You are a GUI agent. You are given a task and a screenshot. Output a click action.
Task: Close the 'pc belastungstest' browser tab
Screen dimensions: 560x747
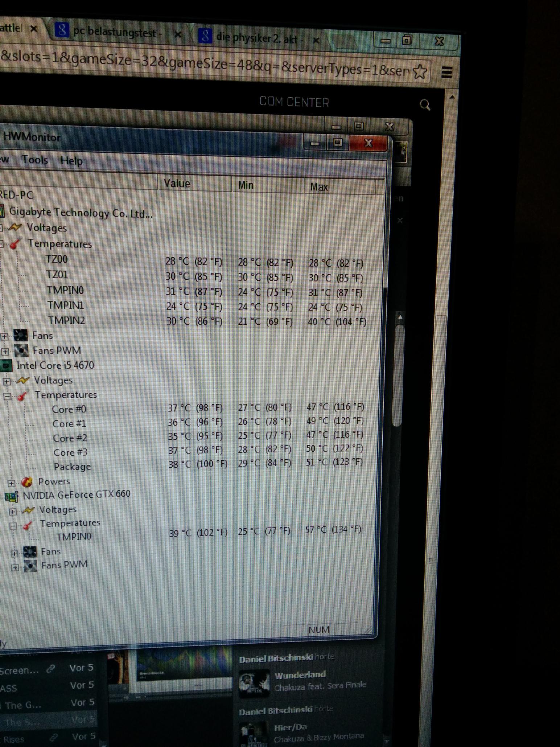tap(178, 34)
